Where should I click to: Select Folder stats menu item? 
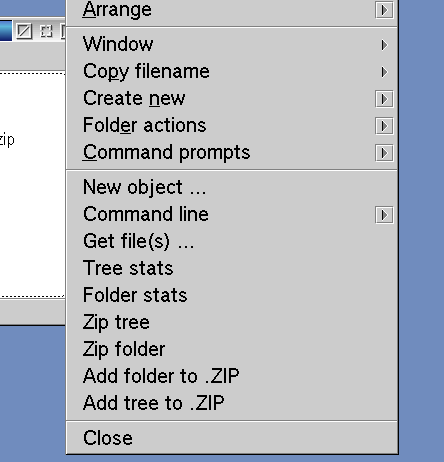[232, 295]
